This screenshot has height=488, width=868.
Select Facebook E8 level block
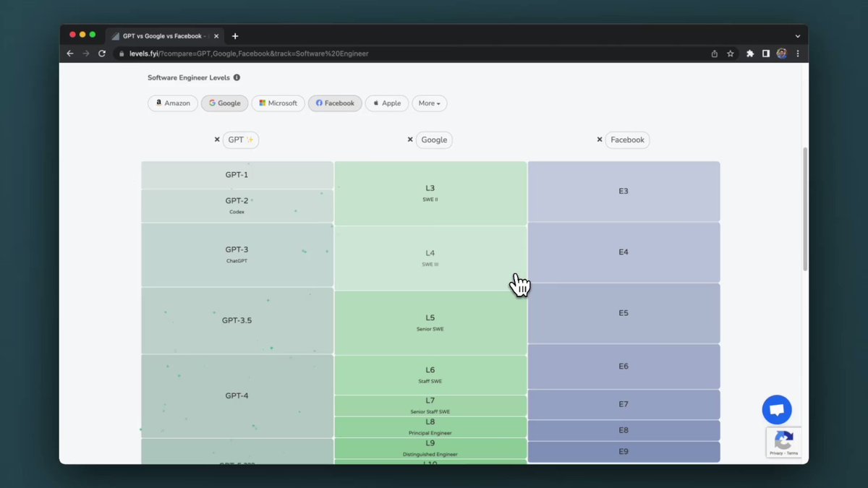click(x=624, y=430)
